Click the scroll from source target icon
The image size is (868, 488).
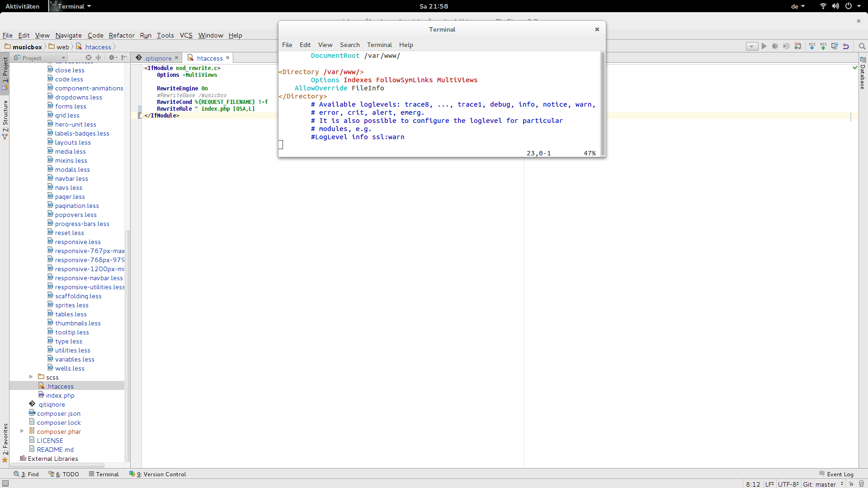pos(89,57)
